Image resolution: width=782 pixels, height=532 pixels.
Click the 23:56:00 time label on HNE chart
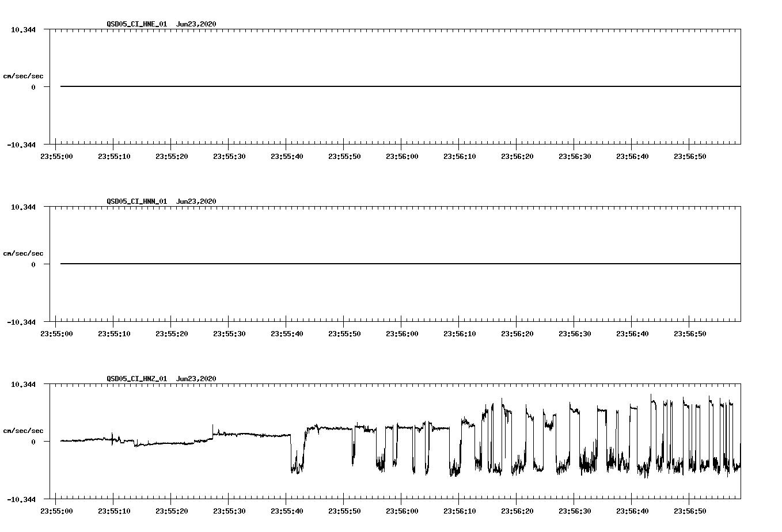pos(402,156)
